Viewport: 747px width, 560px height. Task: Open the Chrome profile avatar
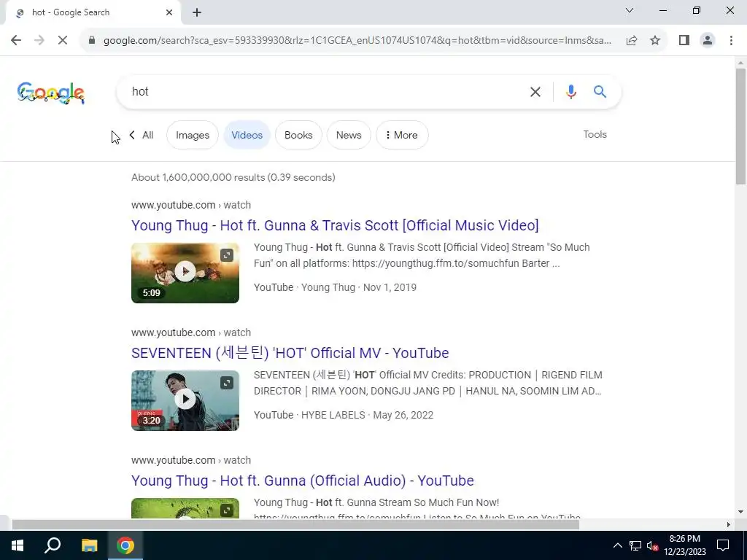tap(708, 41)
